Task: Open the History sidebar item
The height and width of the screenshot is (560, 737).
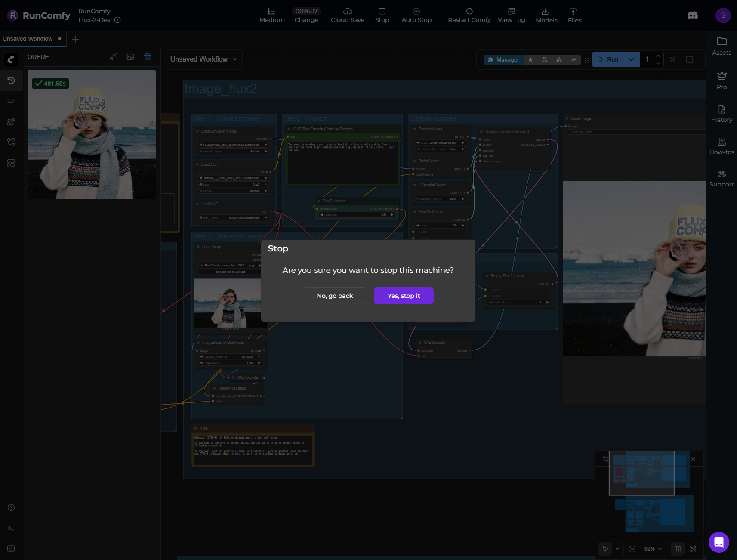Action: tap(722, 114)
